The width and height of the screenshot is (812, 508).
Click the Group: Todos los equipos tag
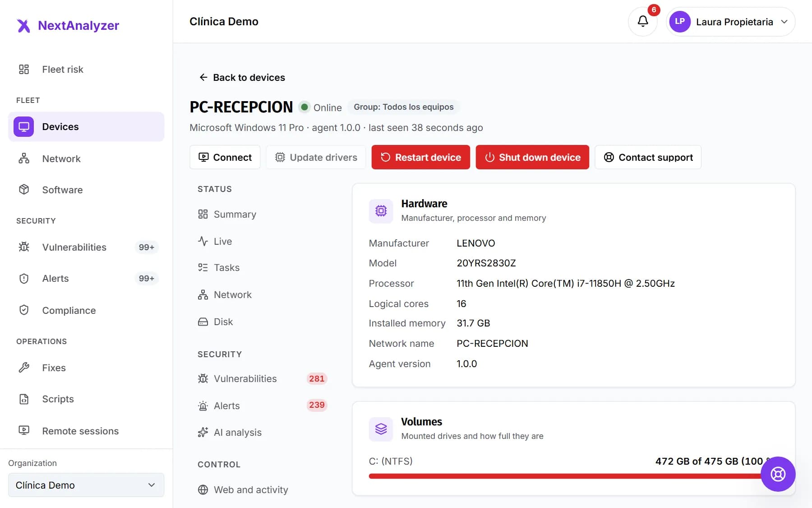[x=404, y=107]
